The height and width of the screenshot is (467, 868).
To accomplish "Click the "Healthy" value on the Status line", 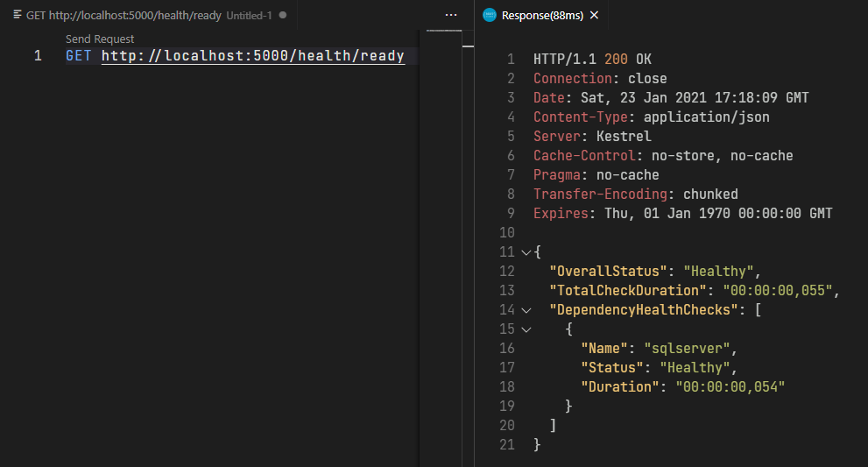I will 695,368.
